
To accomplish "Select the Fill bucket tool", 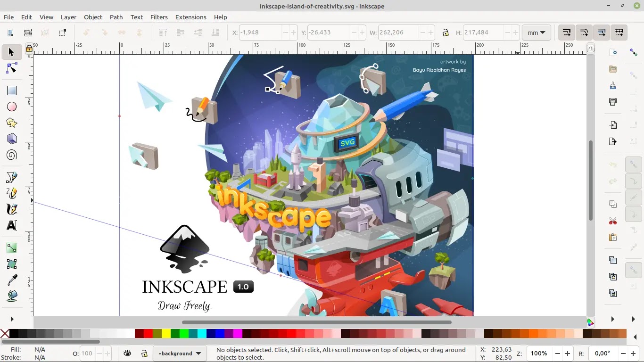I will (11, 296).
